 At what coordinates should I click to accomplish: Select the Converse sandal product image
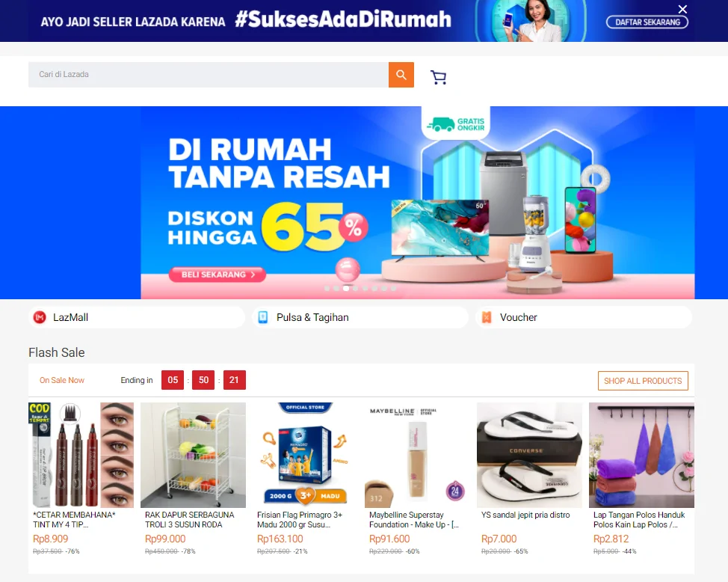tap(529, 455)
